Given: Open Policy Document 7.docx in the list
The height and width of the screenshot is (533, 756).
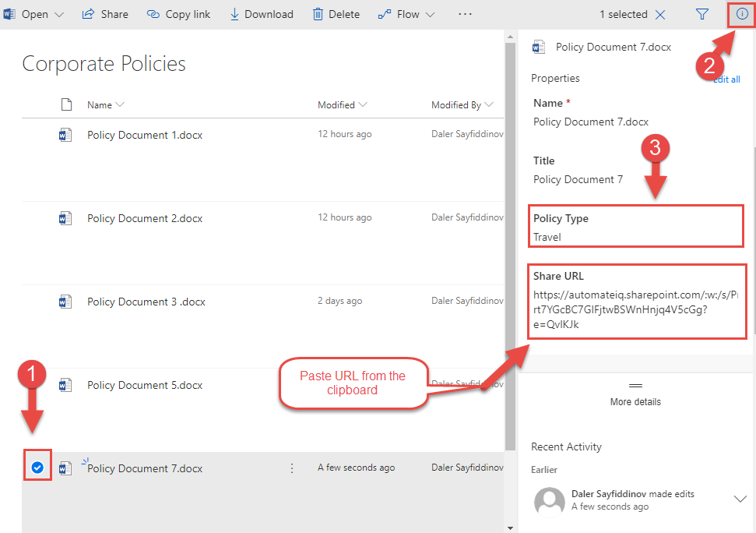Looking at the screenshot, I should pos(145,468).
